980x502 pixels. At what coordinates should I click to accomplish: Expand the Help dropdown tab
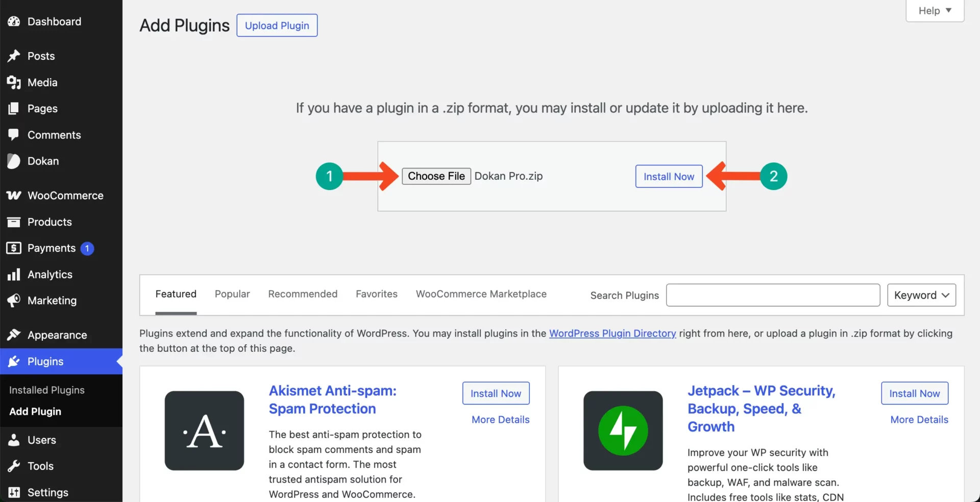pos(935,11)
